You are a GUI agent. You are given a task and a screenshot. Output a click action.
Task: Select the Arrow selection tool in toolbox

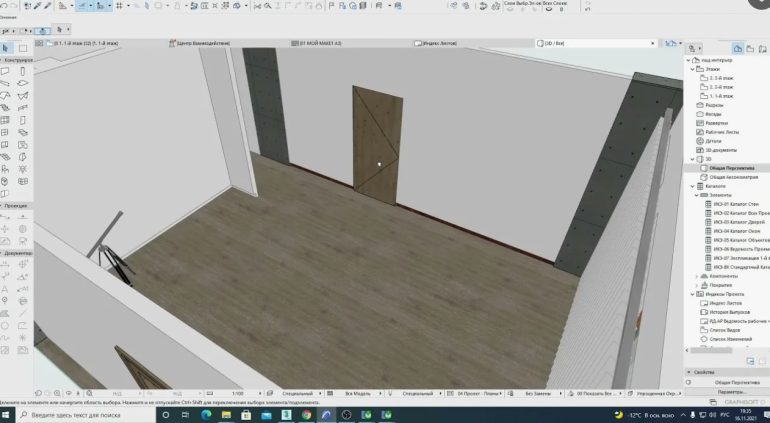click(x=6, y=48)
